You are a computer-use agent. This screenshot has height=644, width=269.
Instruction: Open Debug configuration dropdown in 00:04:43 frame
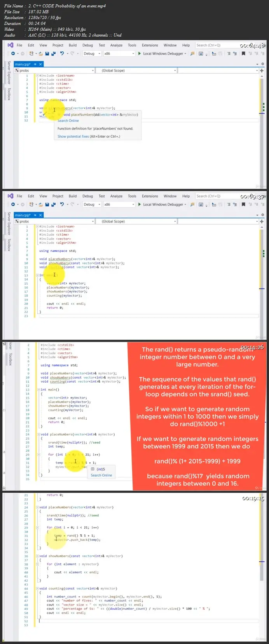coord(92,54)
